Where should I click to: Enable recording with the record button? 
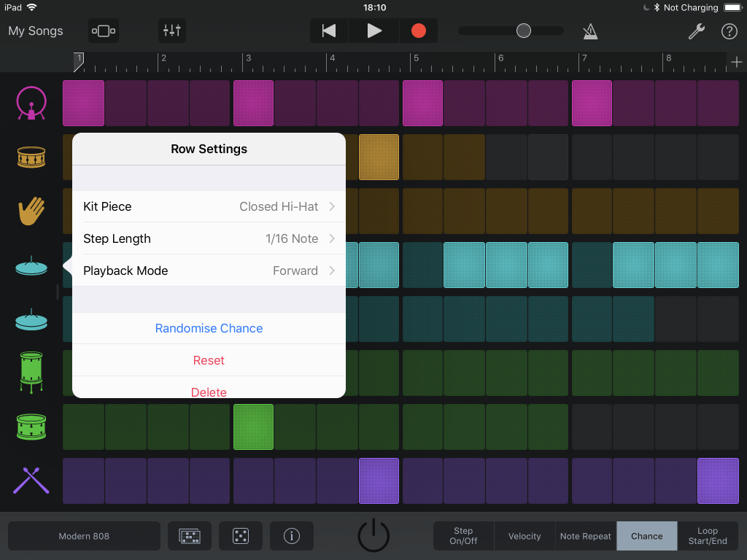417,31
